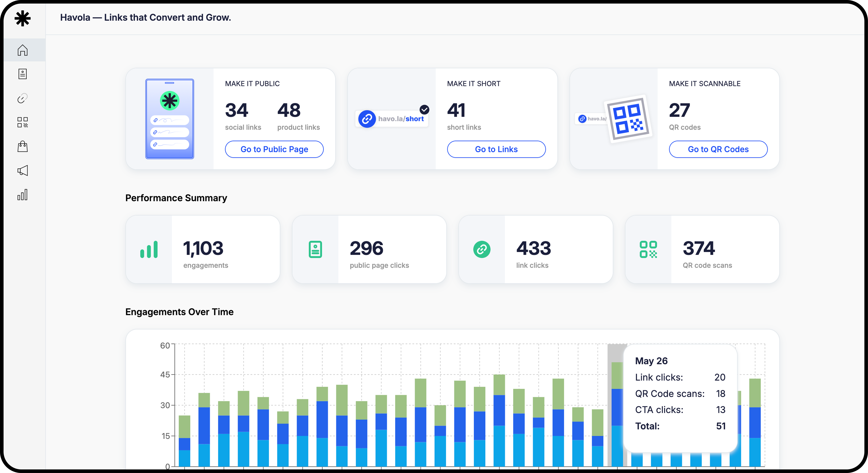This screenshot has height=473, width=868.
Task: Click the green QR code scans icon
Action: 648,249
